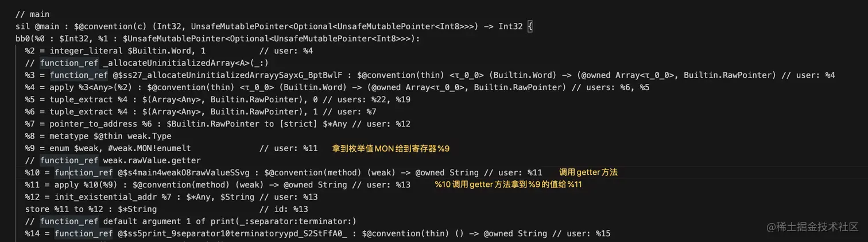Click the '// main' comment line
868x242 pixels.
(x=33, y=14)
